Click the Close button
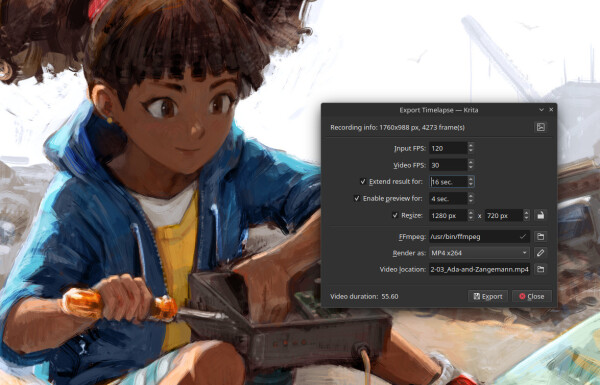 click(x=532, y=296)
